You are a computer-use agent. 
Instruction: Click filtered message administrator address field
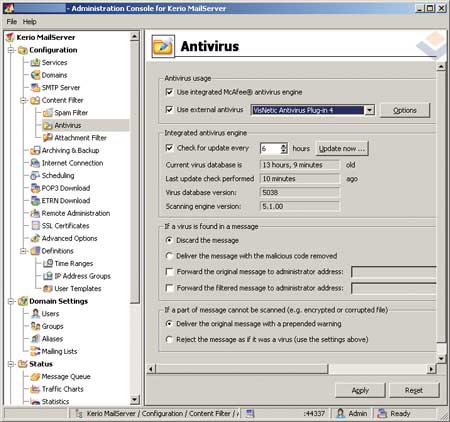point(394,288)
